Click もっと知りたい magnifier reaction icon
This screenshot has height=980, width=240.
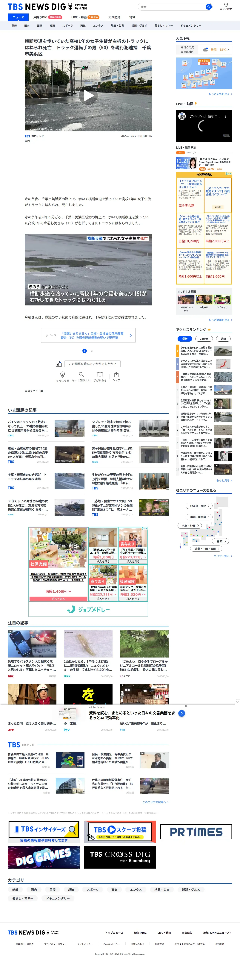[81, 374]
